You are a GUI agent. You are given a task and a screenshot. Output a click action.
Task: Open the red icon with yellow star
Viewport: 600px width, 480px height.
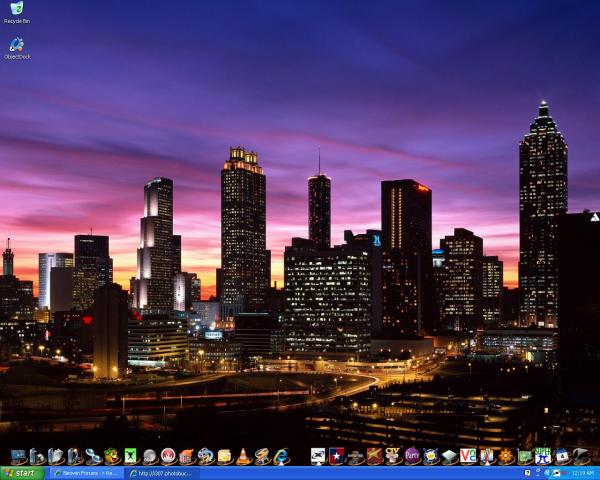click(x=374, y=456)
